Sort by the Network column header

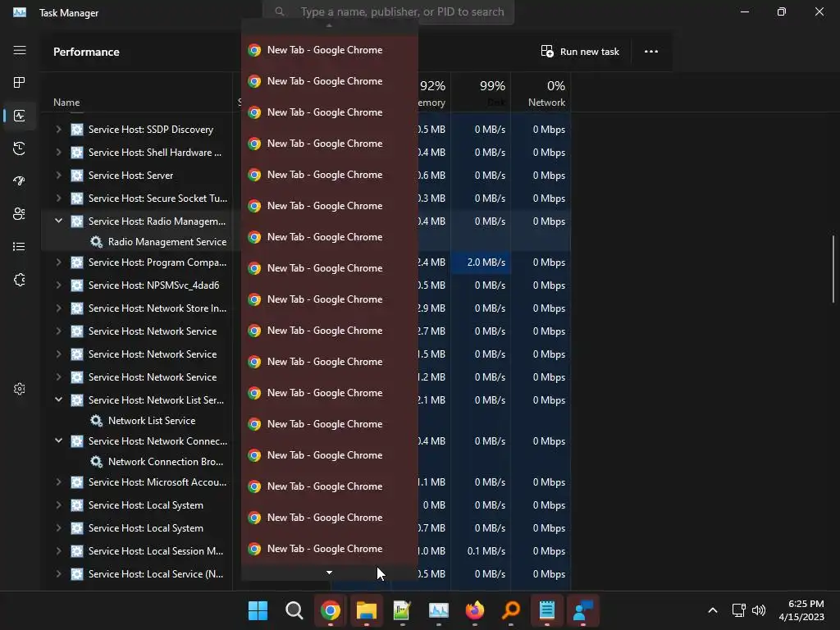pos(541,94)
